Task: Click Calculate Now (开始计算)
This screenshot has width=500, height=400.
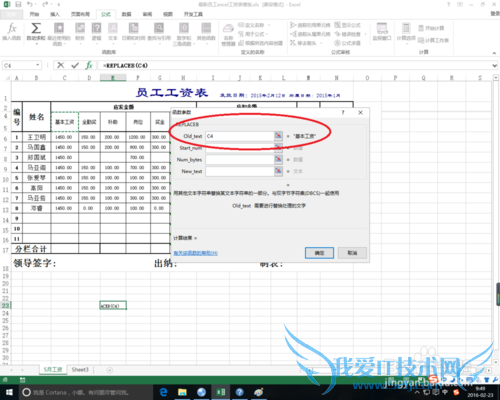Action: pyautogui.click(x=431, y=28)
